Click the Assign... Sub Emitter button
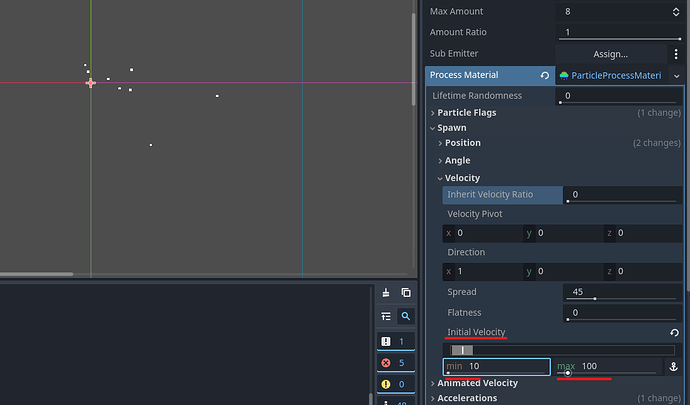 tap(610, 53)
